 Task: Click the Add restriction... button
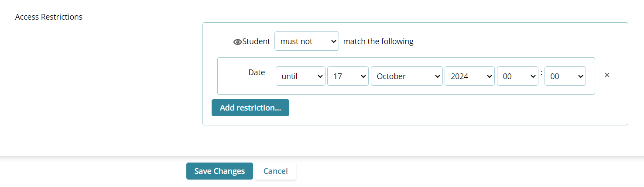pos(250,107)
